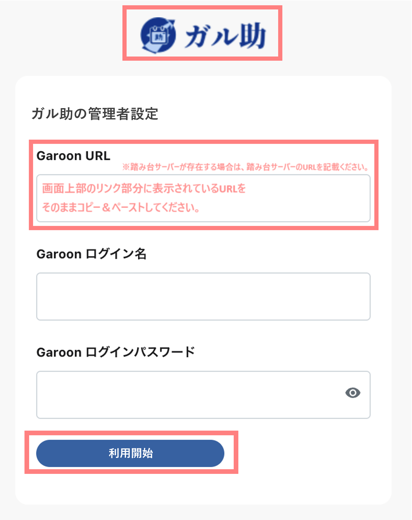Click the 助 kanji in the logo wordmark
This screenshot has width=412, height=520.
click(x=252, y=35)
